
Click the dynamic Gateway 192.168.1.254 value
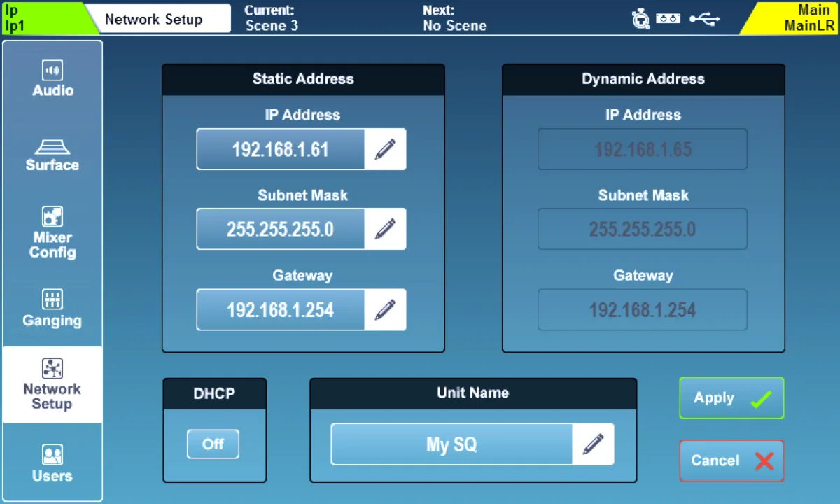[x=643, y=309]
